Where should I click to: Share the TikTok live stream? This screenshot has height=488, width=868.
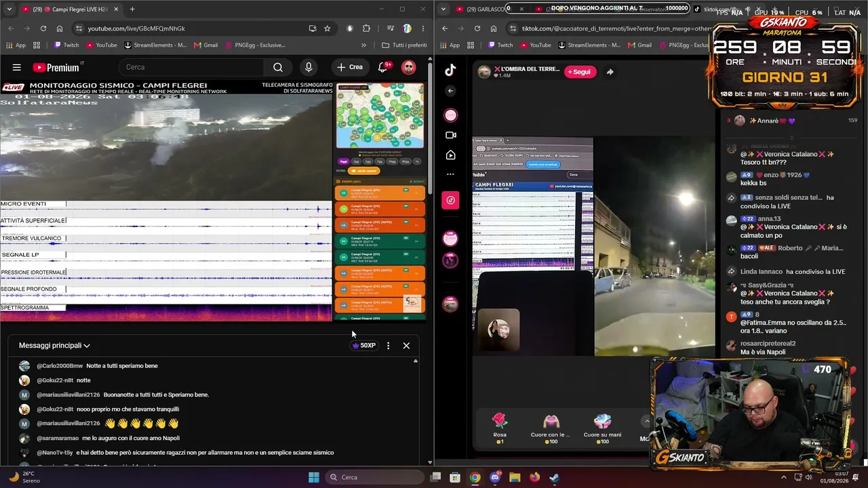click(x=610, y=72)
